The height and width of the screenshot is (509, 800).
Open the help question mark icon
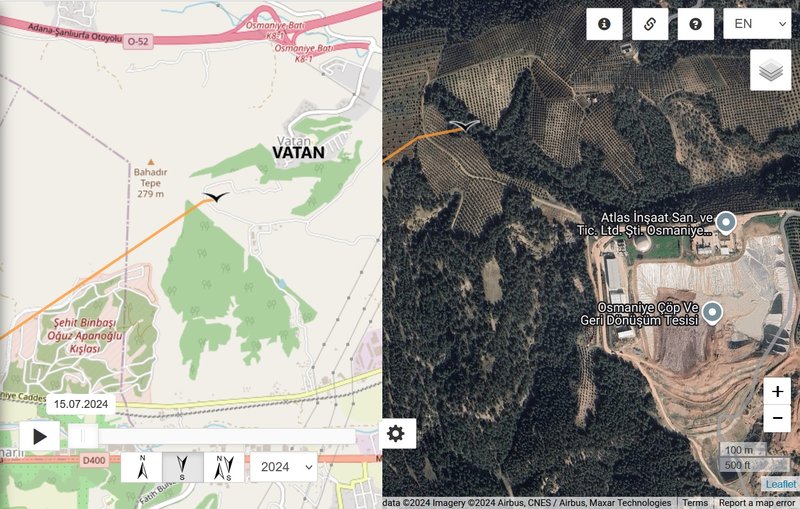click(695, 24)
